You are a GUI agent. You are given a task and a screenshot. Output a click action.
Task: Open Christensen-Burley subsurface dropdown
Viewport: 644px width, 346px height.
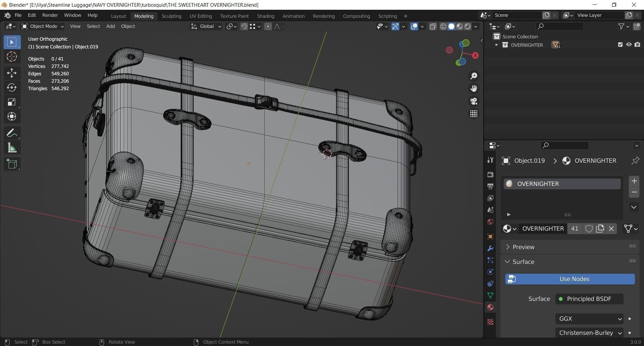589,333
